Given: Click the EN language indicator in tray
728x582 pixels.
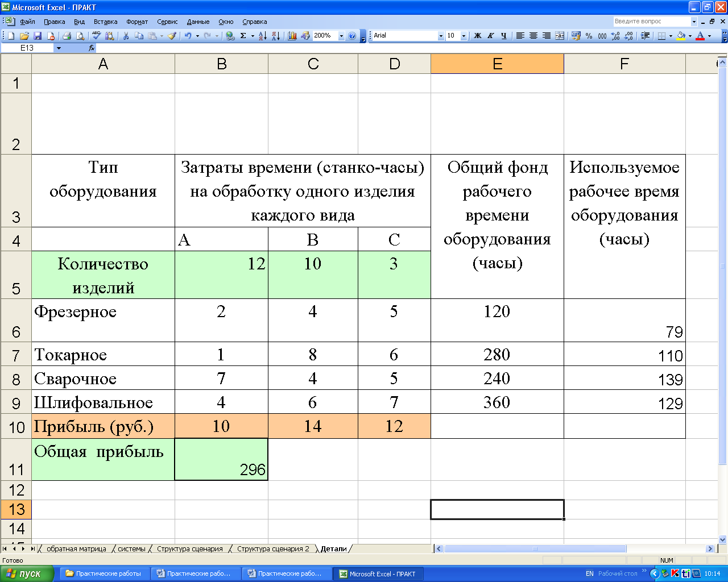Looking at the screenshot, I should [x=590, y=573].
